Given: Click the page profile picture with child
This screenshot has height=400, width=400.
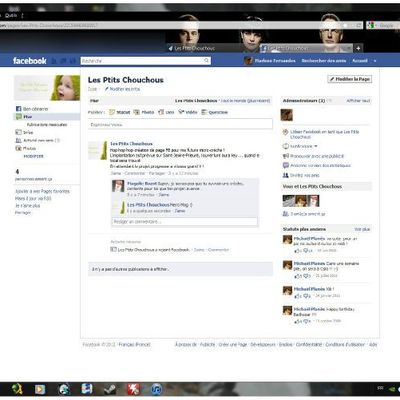Looking at the screenshot, I should [47, 88].
